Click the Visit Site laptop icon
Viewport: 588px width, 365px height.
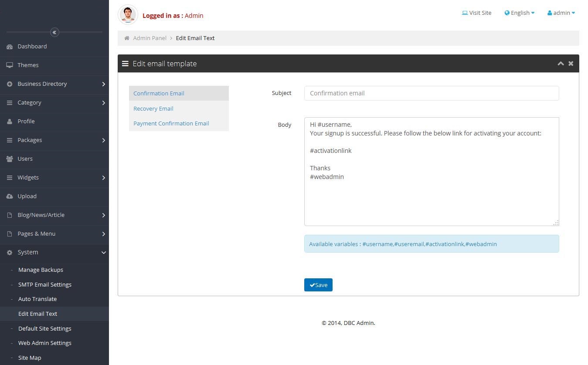pos(465,13)
